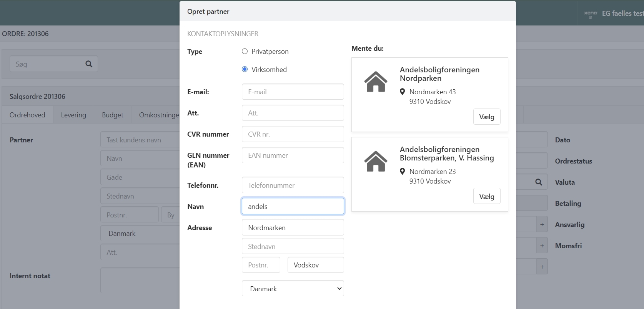Click into the CVR nummer field

293,134
